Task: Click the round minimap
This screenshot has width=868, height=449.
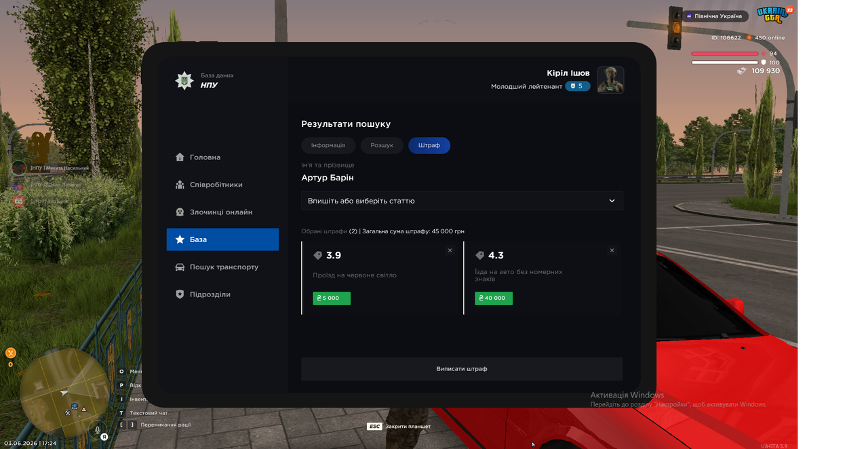Action: 64,393
